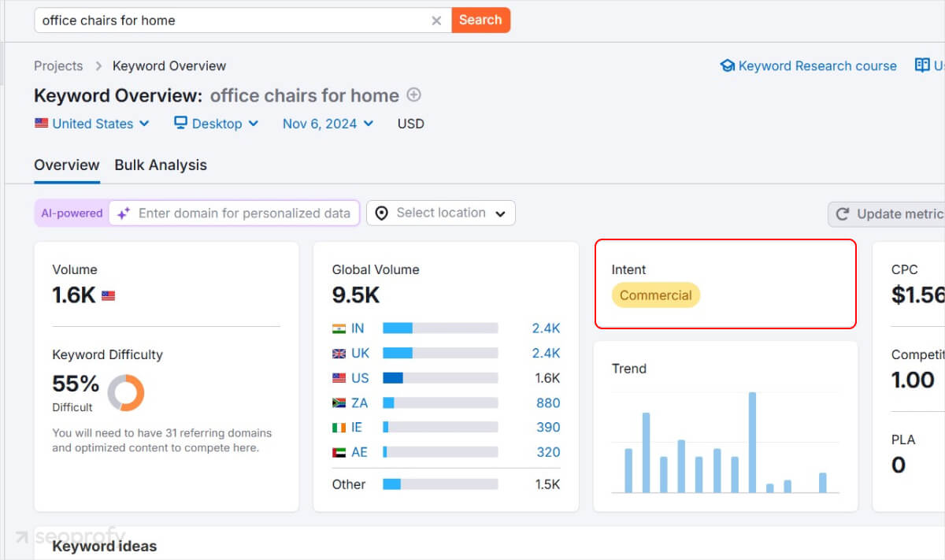Switch to the Overview tab
The width and height of the screenshot is (945, 560).
[67, 165]
